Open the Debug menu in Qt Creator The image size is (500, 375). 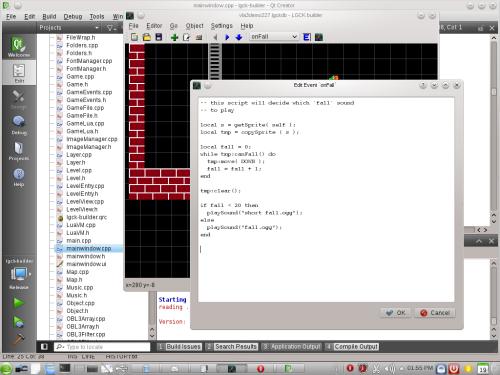point(73,16)
